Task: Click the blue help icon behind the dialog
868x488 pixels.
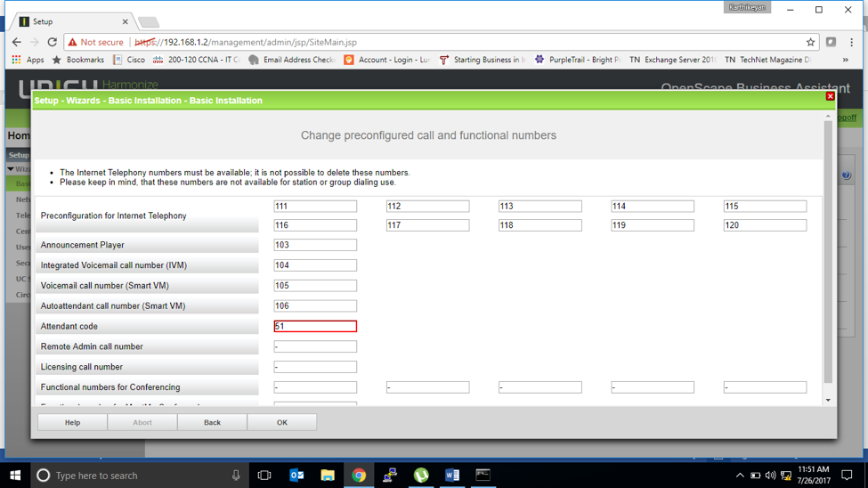Action: pyautogui.click(x=847, y=175)
